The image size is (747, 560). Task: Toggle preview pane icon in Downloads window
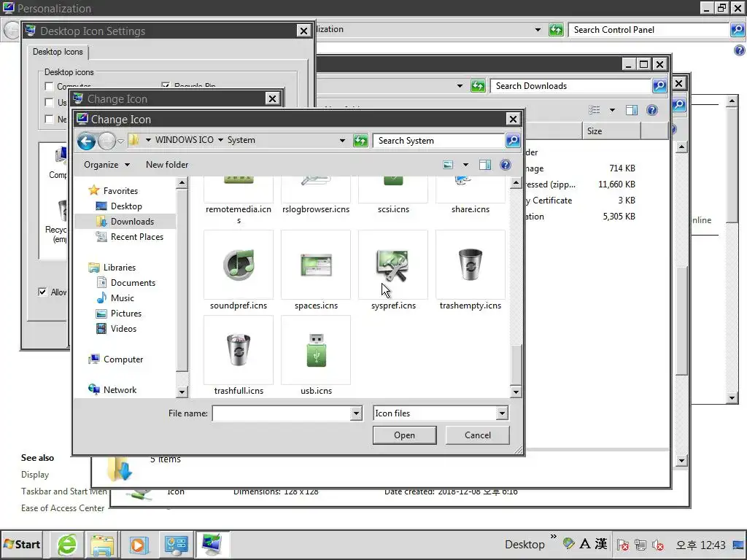click(632, 111)
